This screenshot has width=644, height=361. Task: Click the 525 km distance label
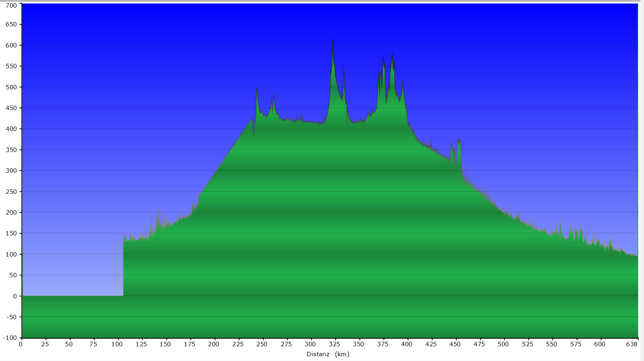click(527, 344)
